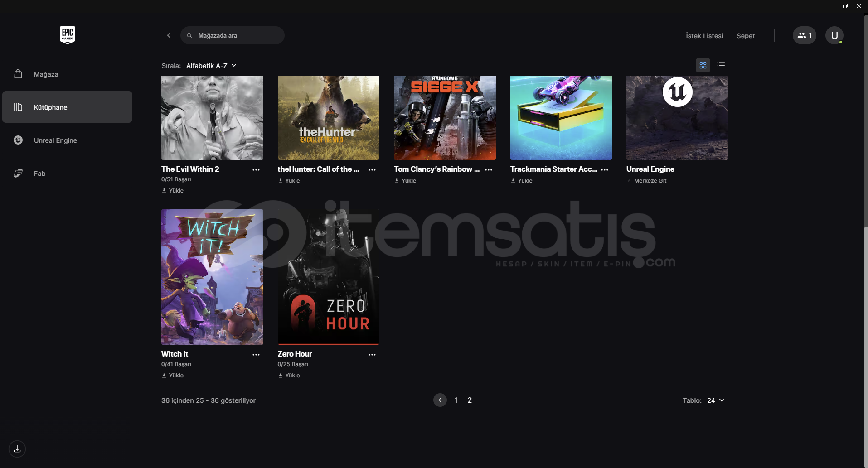Go to page 1

click(456, 400)
